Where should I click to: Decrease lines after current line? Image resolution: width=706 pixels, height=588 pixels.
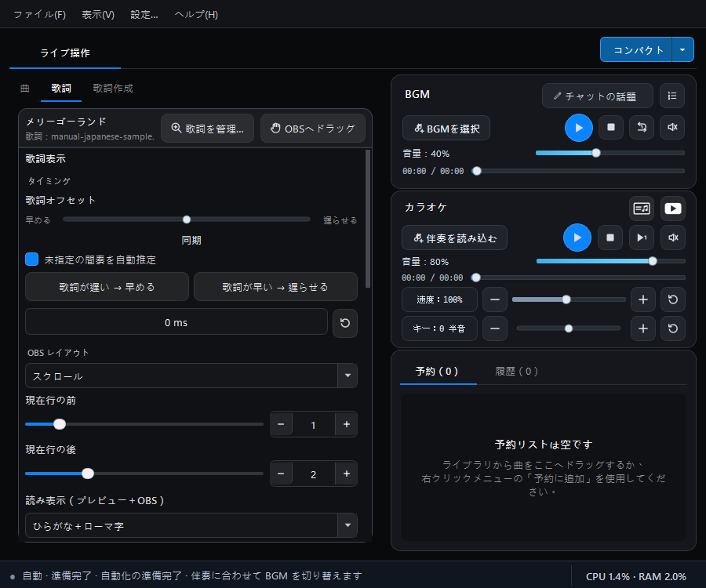click(x=281, y=474)
